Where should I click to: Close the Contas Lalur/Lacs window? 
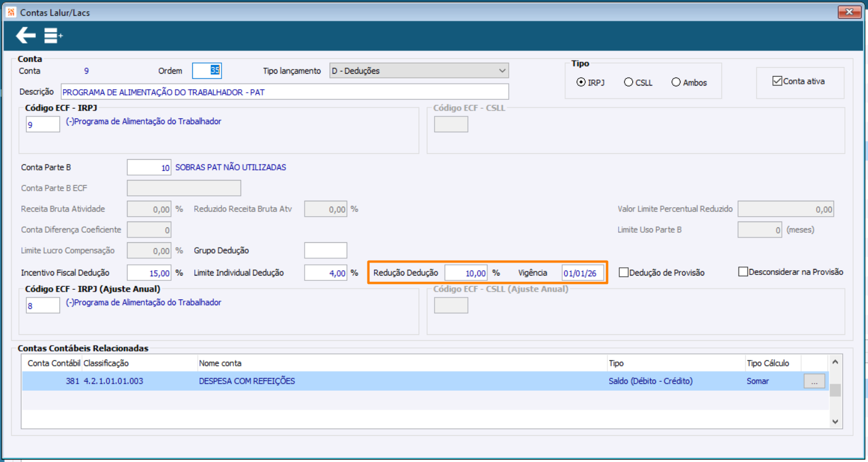[x=850, y=12]
